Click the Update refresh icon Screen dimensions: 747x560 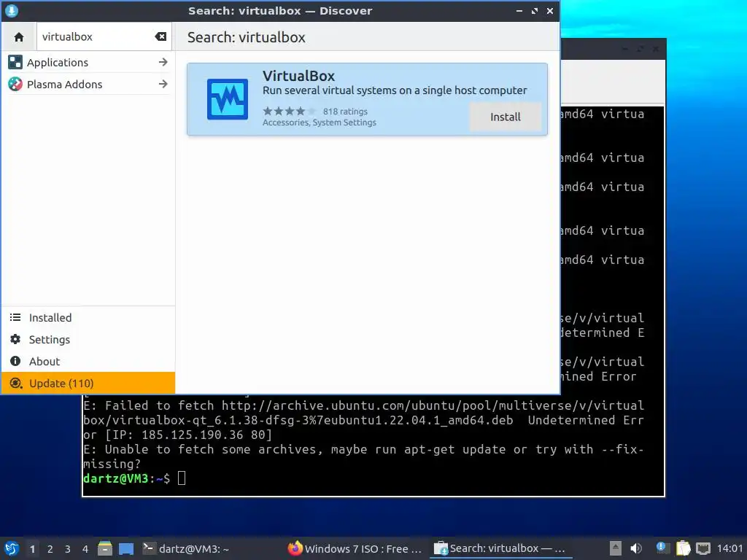(x=16, y=383)
